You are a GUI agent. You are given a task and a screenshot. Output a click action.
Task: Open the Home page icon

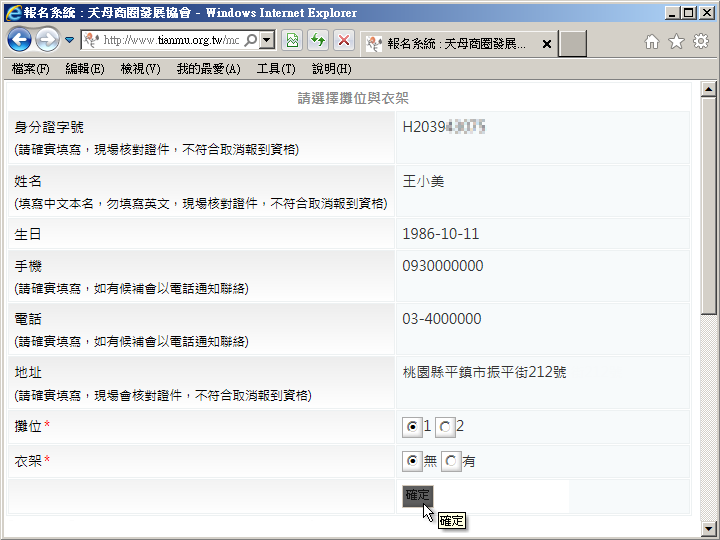(x=652, y=42)
